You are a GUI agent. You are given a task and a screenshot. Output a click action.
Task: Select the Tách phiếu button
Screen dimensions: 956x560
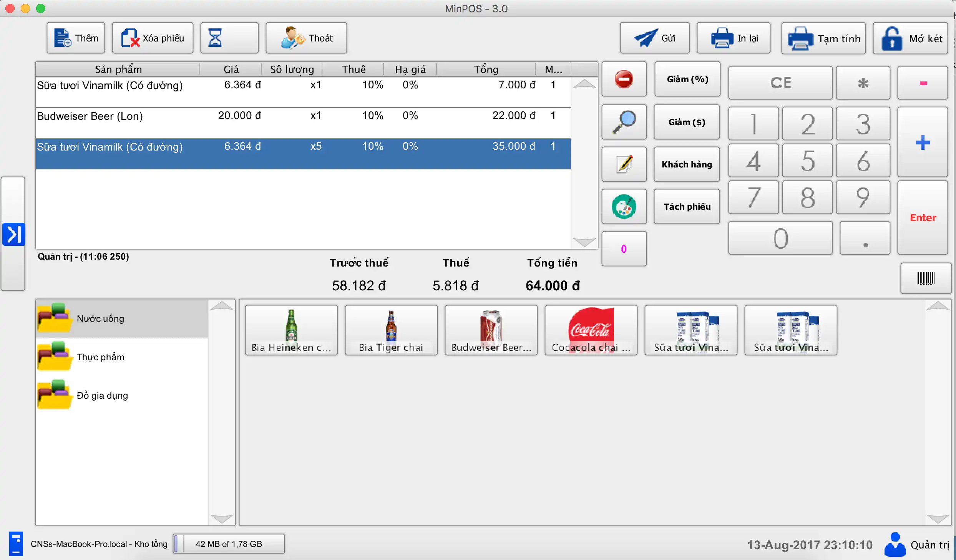click(x=687, y=205)
